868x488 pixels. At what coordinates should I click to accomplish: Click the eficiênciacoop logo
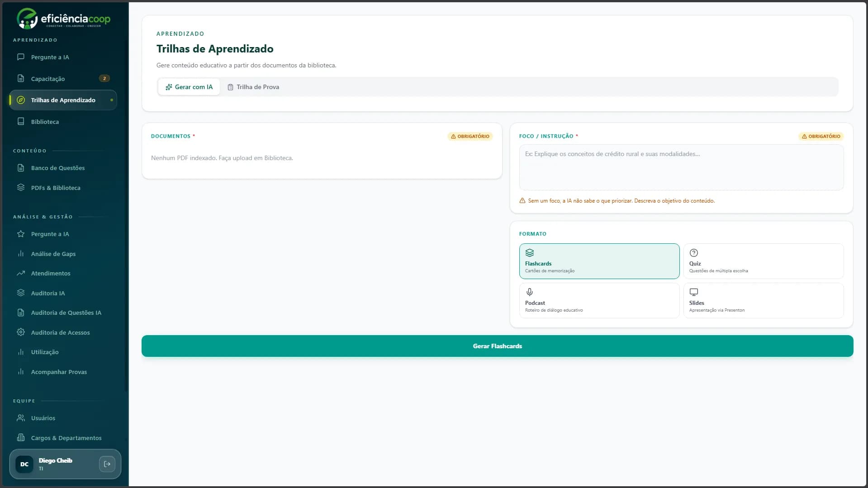point(63,19)
